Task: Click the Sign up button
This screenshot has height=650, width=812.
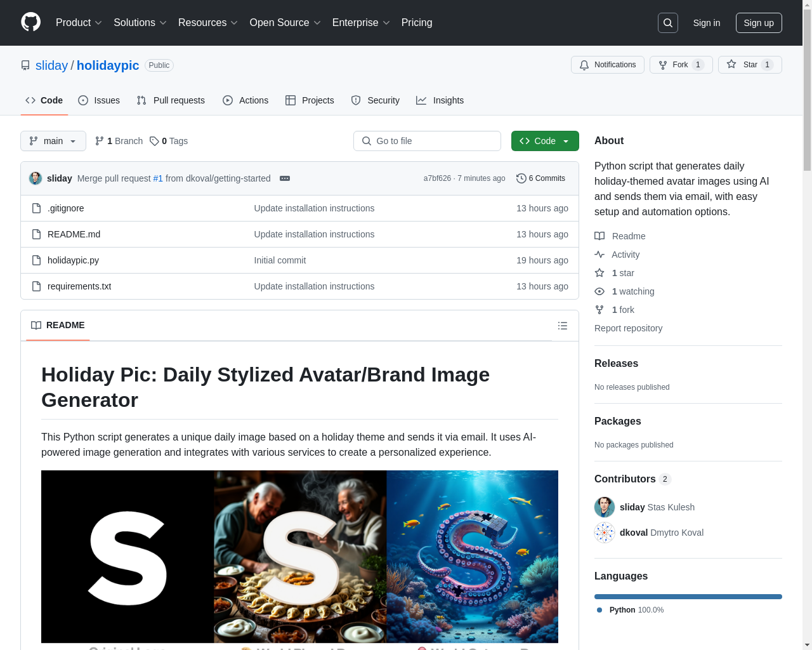Action: [x=759, y=23]
